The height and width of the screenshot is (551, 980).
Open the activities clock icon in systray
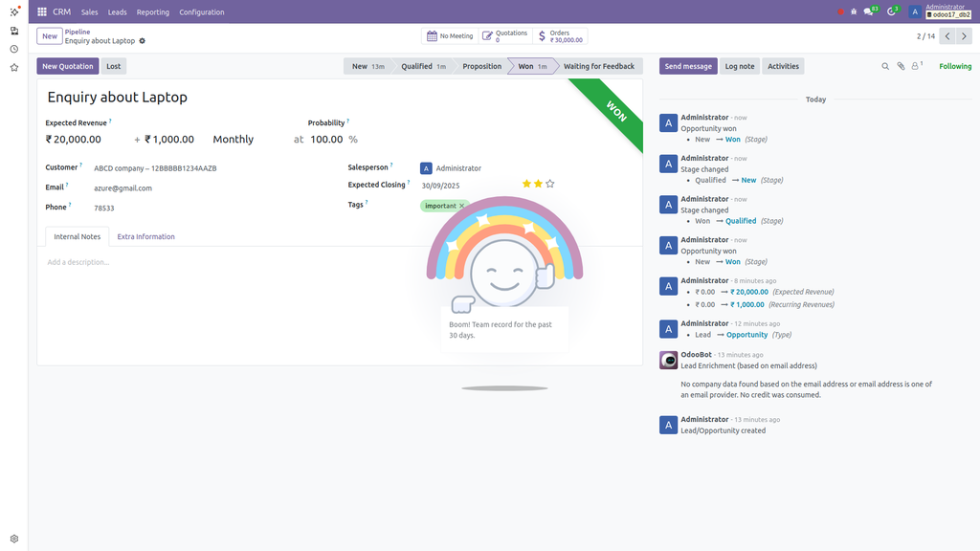(x=890, y=10)
